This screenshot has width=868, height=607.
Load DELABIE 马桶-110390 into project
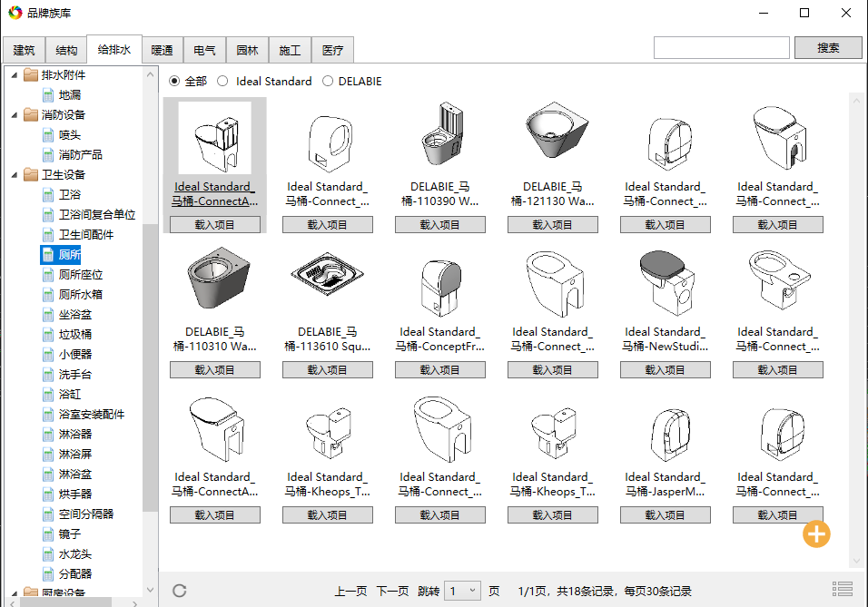click(x=440, y=225)
